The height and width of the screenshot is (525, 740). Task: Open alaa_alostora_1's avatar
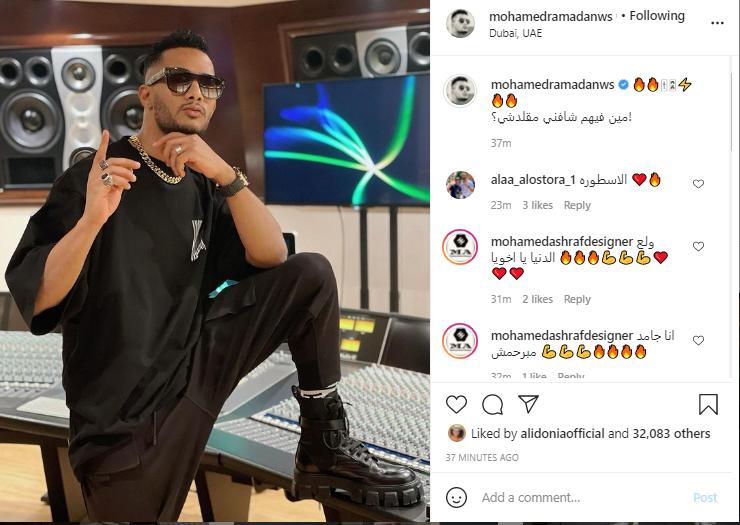coord(460,185)
